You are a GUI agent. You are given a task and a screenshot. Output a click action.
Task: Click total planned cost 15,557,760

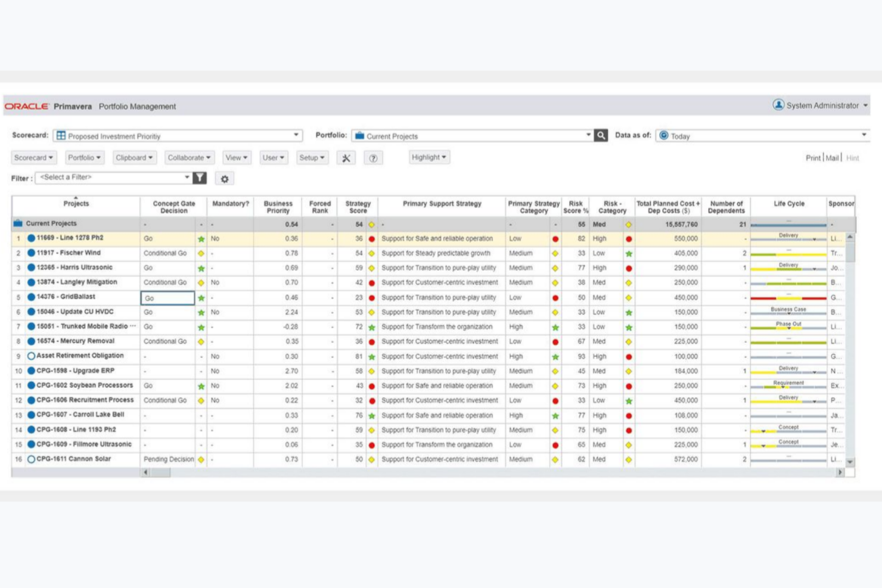tap(681, 225)
